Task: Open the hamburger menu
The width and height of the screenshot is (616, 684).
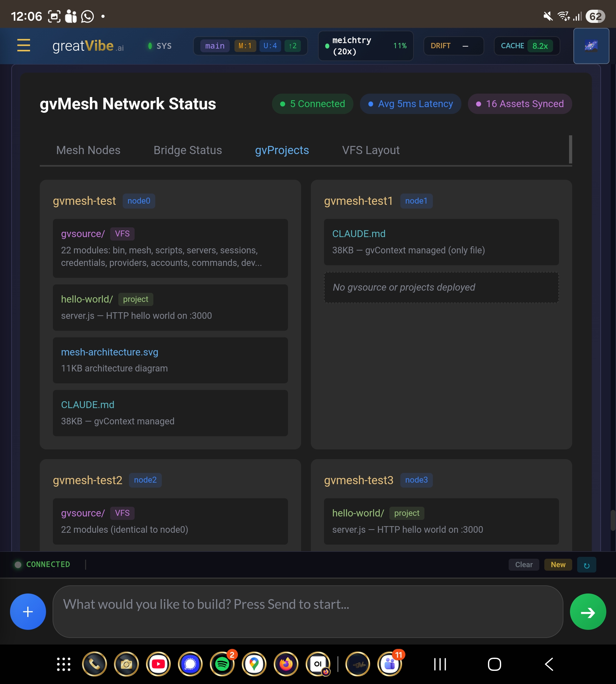Action: 23,46
